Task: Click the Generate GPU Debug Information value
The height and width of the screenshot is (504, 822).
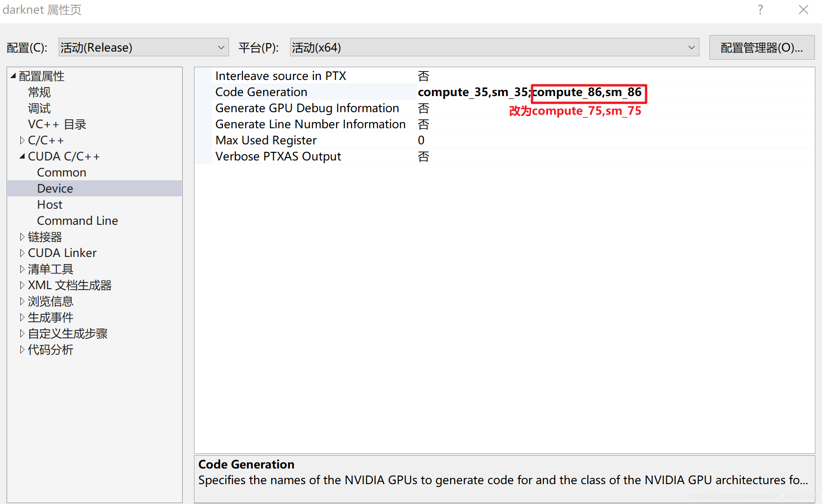Action: [x=424, y=108]
